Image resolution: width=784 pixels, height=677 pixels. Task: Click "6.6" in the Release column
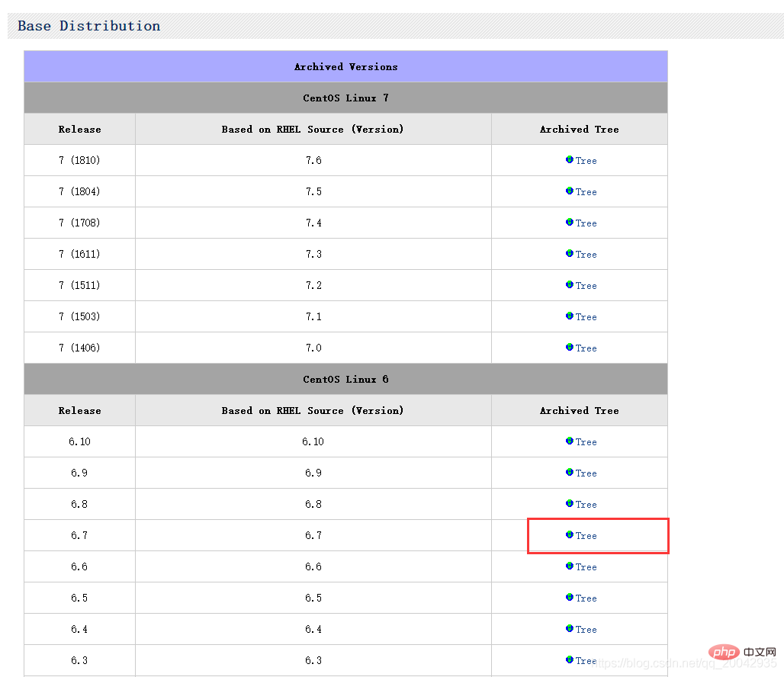click(x=79, y=567)
